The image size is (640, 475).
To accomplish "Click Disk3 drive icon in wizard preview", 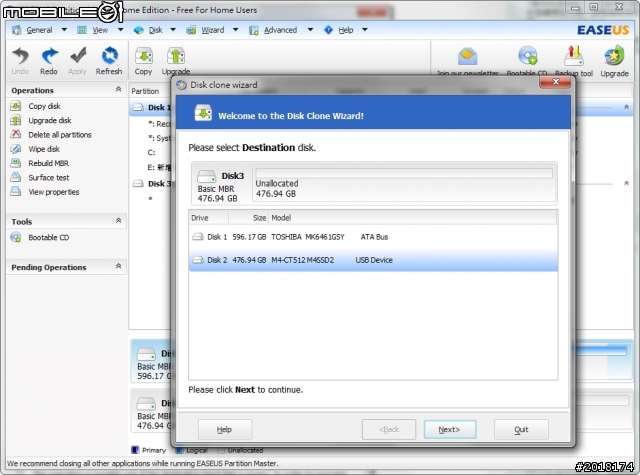I will point(207,176).
